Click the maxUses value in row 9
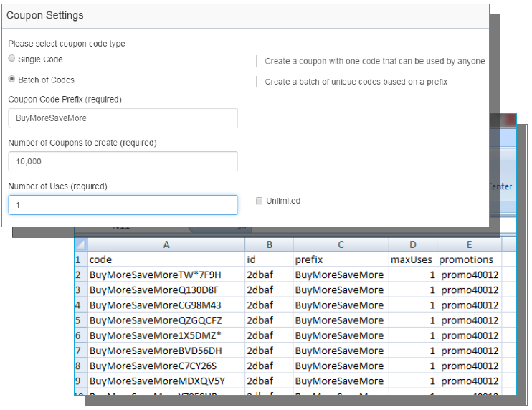Image resolution: width=532 pixels, height=410 pixels. point(413,381)
